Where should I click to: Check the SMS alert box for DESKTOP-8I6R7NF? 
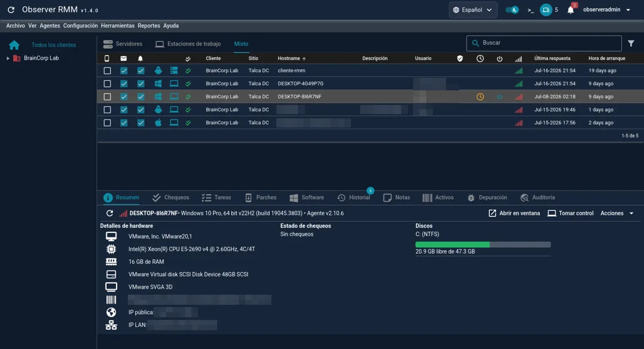(x=107, y=97)
